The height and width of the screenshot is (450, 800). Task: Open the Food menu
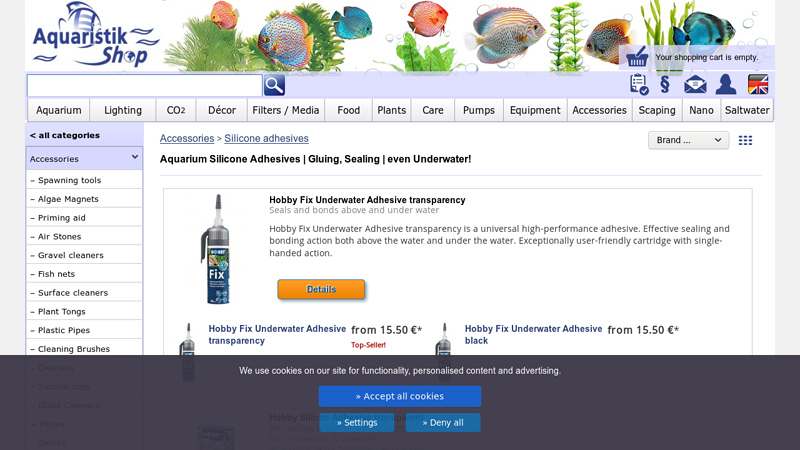pyautogui.click(x=348, y=110)
